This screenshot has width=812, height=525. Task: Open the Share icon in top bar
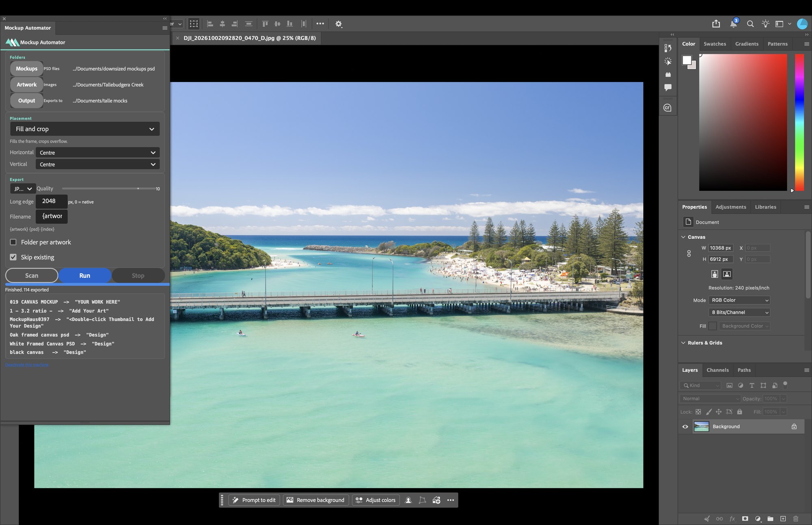pos(716,24)
